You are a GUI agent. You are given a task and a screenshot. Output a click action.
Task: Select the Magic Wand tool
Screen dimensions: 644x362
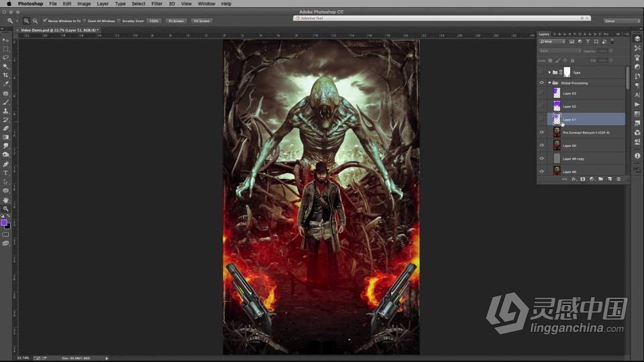6,66
